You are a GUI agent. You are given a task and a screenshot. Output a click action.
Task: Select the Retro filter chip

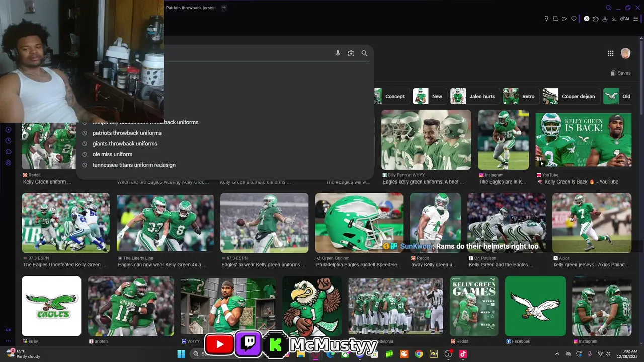pyautogui.click(x=521, y=96)
